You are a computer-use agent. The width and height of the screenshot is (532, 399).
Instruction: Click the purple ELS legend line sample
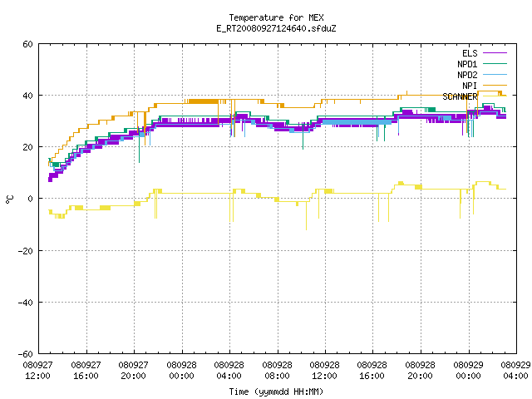[495, 53]
